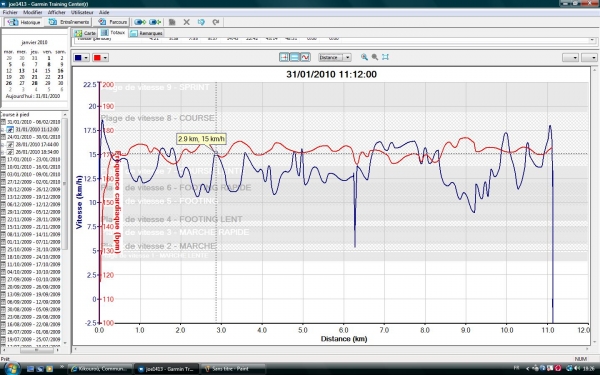This screenshot has width=600, height=375.
Task: Open the first blank dropdown at graph right
Action: 570,57
